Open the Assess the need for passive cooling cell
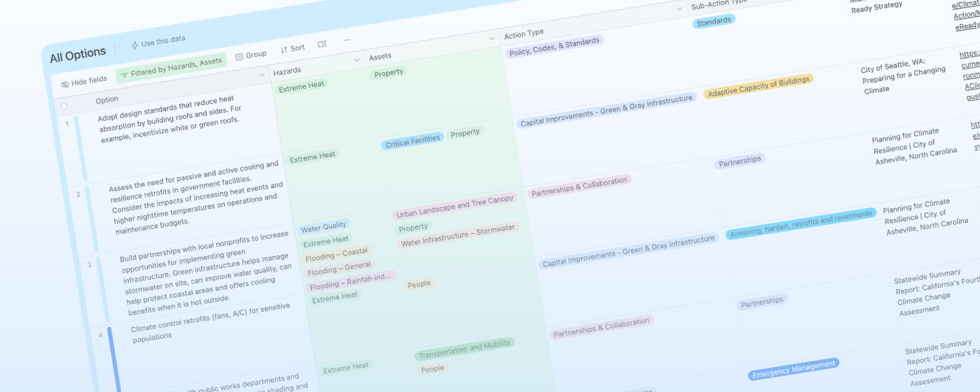Image resolution: width=980 pixels, height=392 pixels. 197,198
